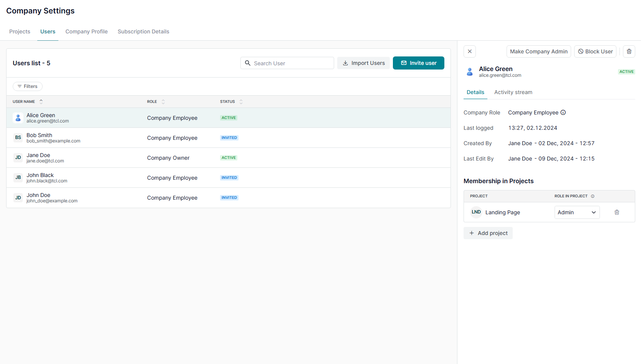This screenshot has height=364, width=641.
Task: Click john_doe@example.com email text
Action: click(52, 201)
